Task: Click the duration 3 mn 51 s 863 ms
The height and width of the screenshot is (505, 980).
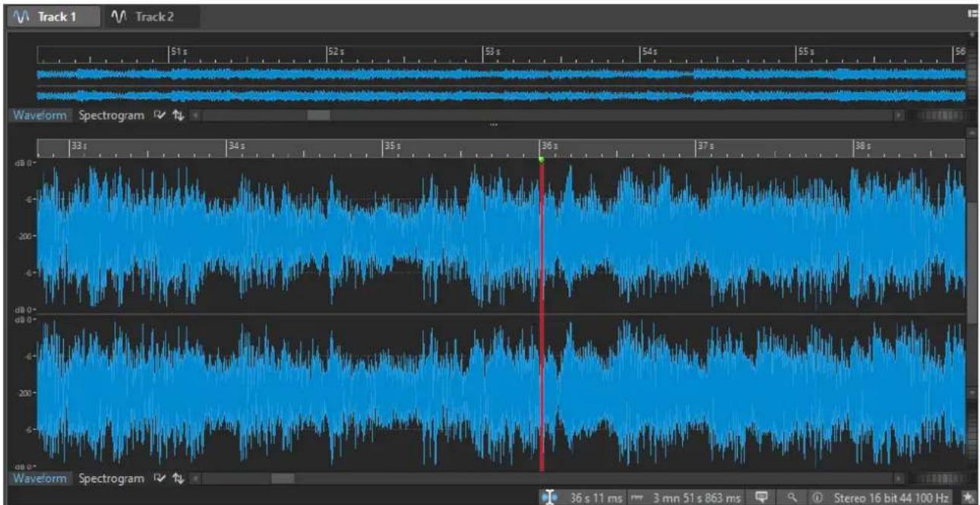Action: pos(697,498)
